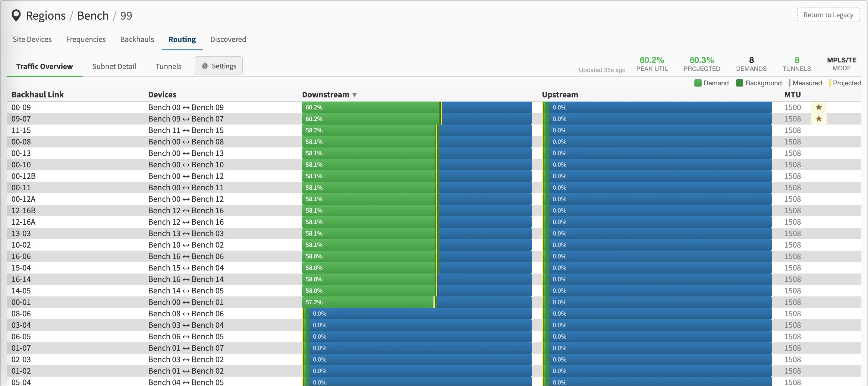Select backhaul link 00-09

21,107
